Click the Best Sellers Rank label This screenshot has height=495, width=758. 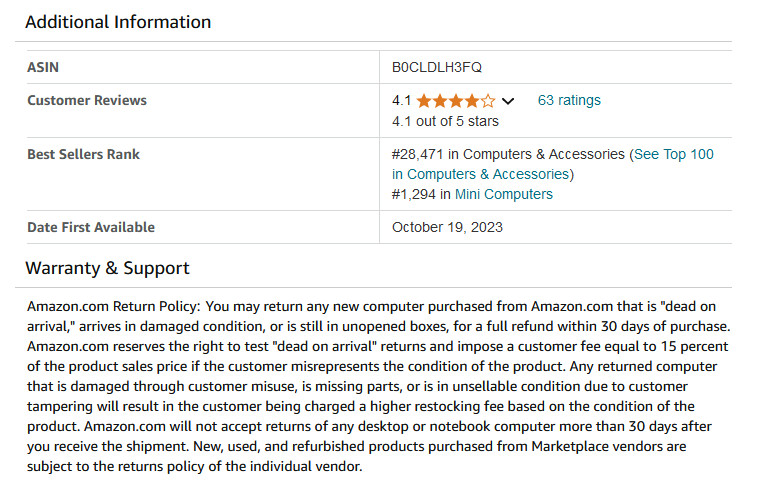[84, 154]
